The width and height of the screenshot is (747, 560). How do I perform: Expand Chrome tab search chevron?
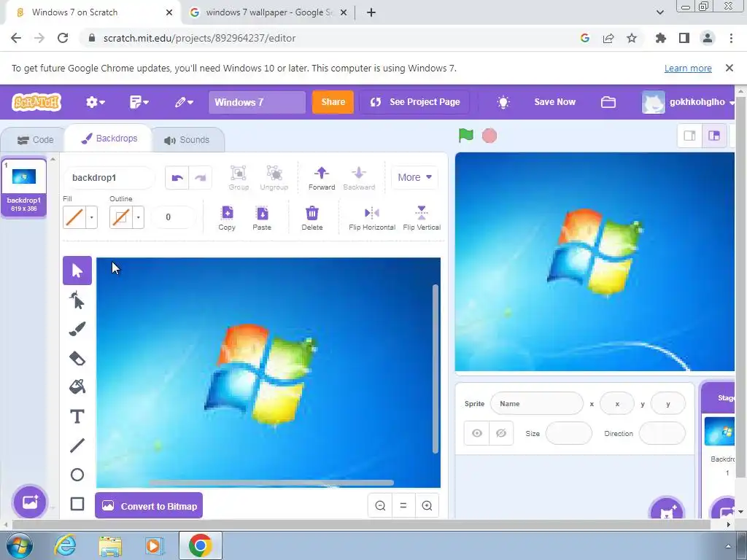pyautogui.click(x=659, y=12)
